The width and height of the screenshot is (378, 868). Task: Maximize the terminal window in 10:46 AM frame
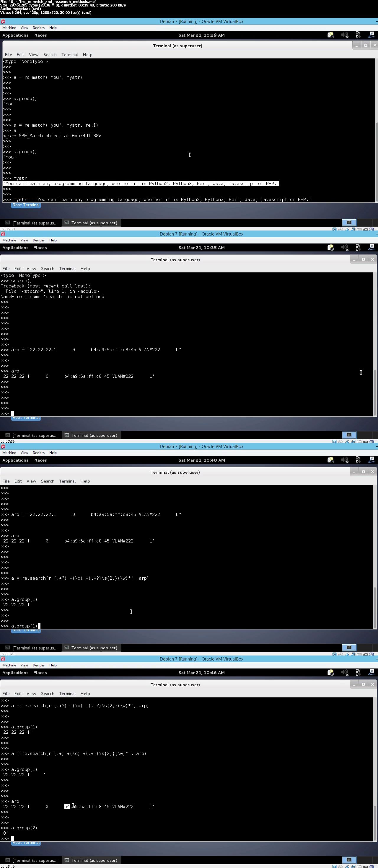363,684
